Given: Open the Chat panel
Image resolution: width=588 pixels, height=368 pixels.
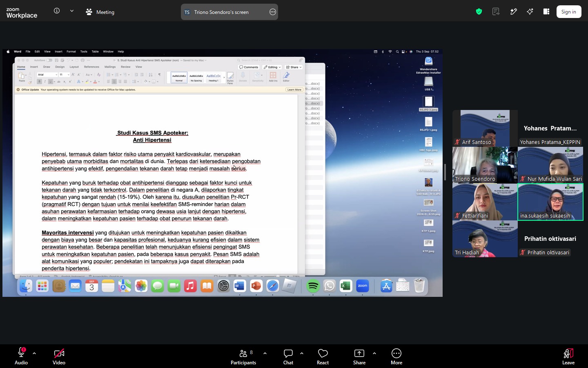Looking at the screenshot, I should [x=288, y=357].
